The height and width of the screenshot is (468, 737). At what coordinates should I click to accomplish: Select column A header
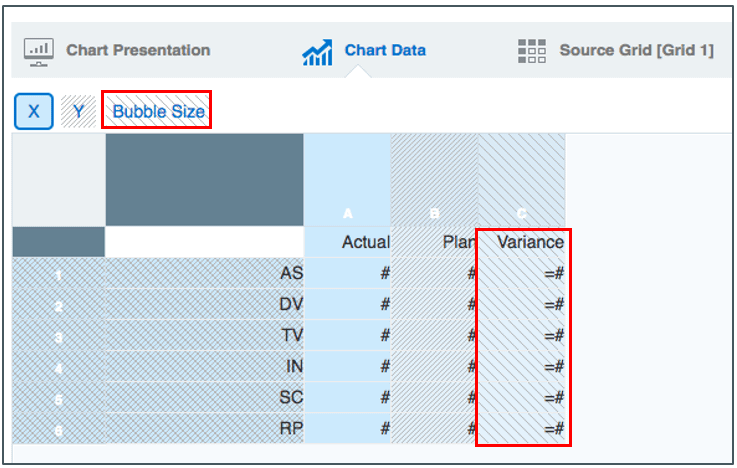tap(348, 213)
